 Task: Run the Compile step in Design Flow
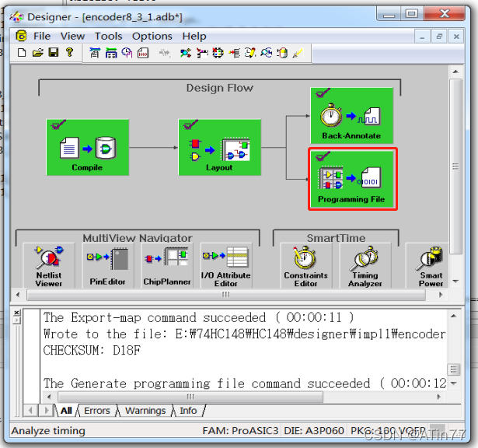[x=88, y=147]
